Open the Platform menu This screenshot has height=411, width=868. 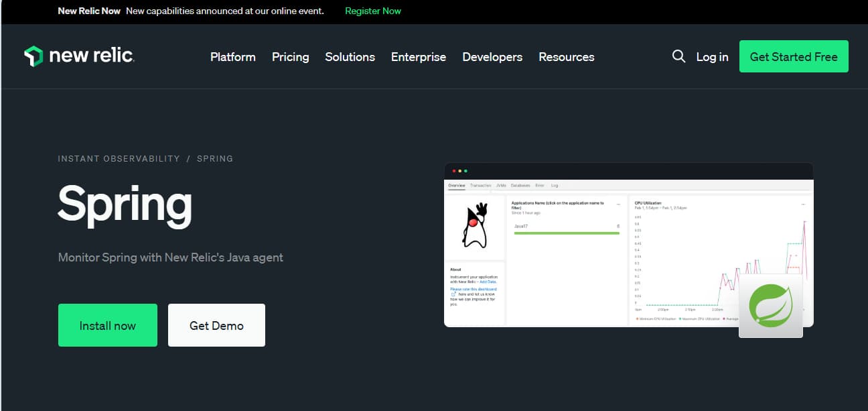tap(232, 57)
